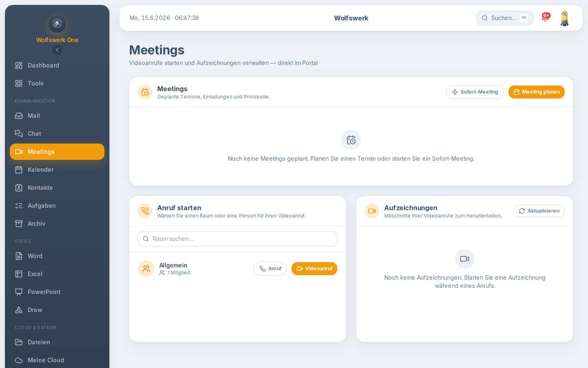Click the Word document icon
This screenshot has height=368, width=588.
click(19, 256)
